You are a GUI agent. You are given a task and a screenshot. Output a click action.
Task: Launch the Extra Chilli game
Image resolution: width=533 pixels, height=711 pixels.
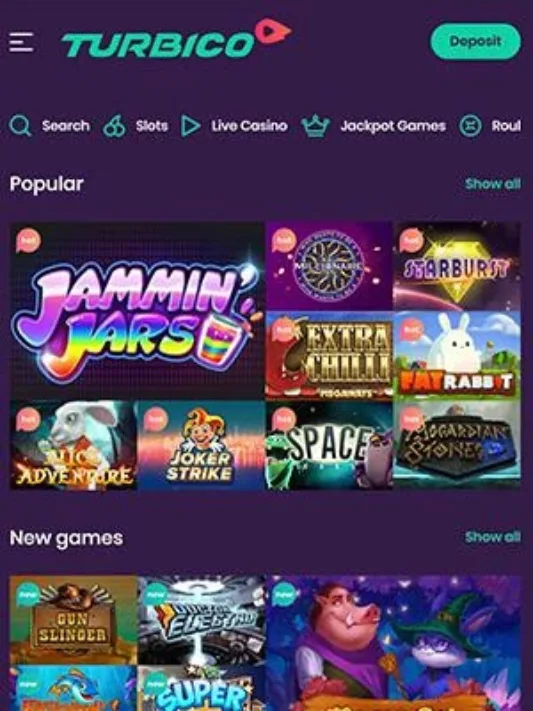[329, 356]
